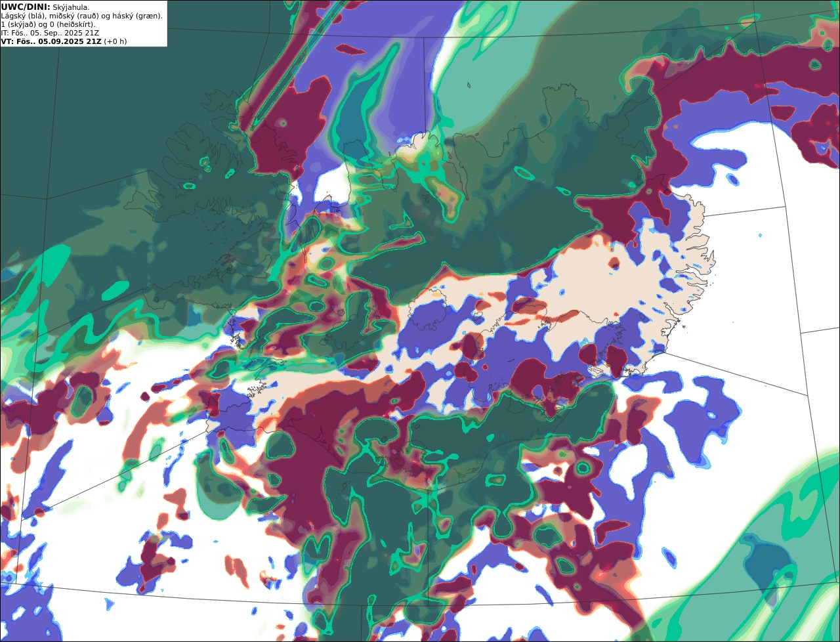The height and width of the screenshot is (642, 840).
Task: Click the "1 (skýjað) og 0 (heiðskírt)." line
Action: pos(49,24)
